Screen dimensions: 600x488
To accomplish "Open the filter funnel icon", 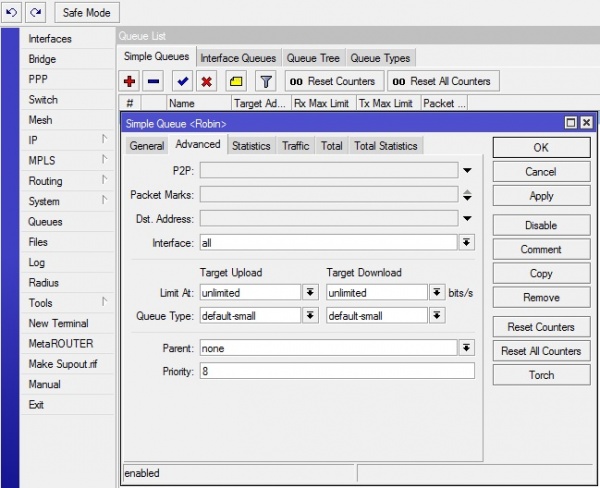I will coord(266,81).
